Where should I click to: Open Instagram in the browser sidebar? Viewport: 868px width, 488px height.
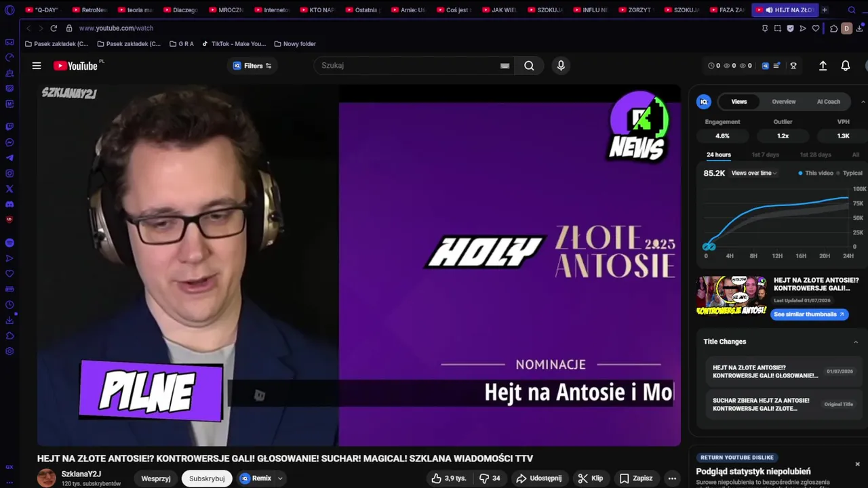coord(9,174)
